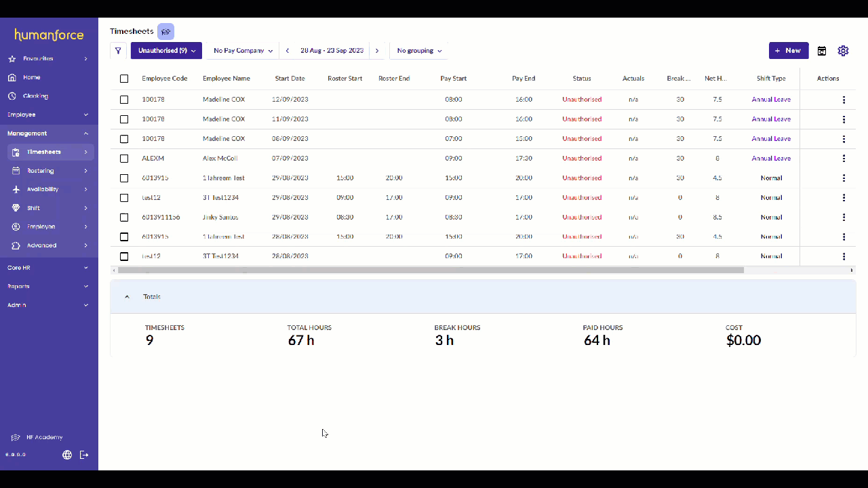
Task: Click the logout icon in sidebar footer
Action: tap(84, 455)
